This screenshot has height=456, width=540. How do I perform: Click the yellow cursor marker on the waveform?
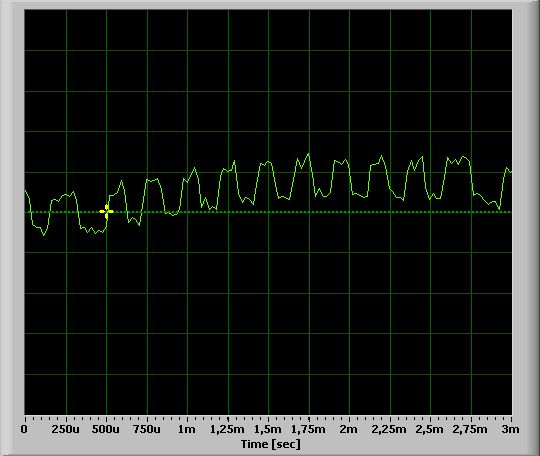(x=106, y=212)
